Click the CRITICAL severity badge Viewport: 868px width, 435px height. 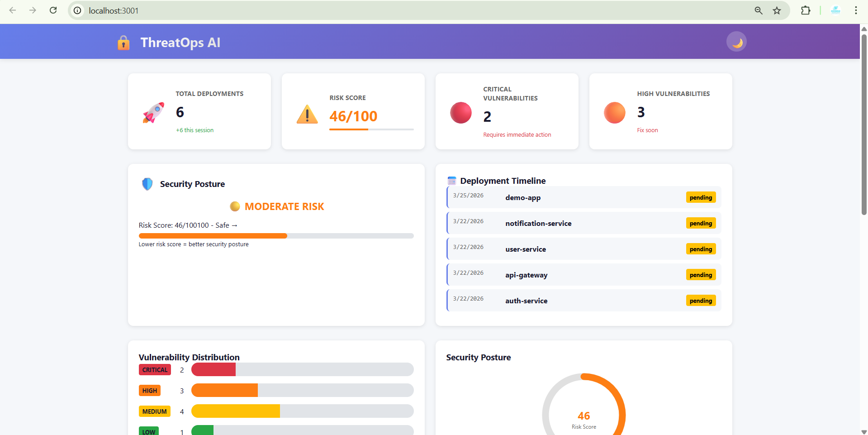[x=155, y=370]
